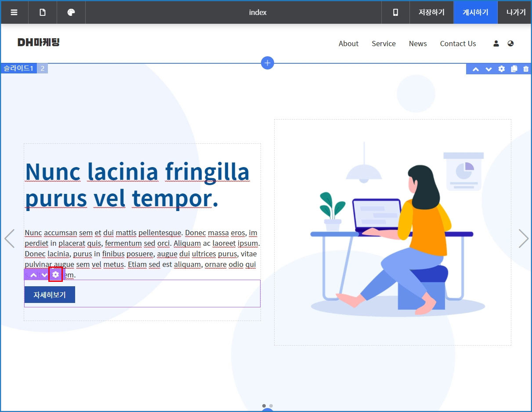Open slide section settings gear
532x412 pixels.
(501, 69)
